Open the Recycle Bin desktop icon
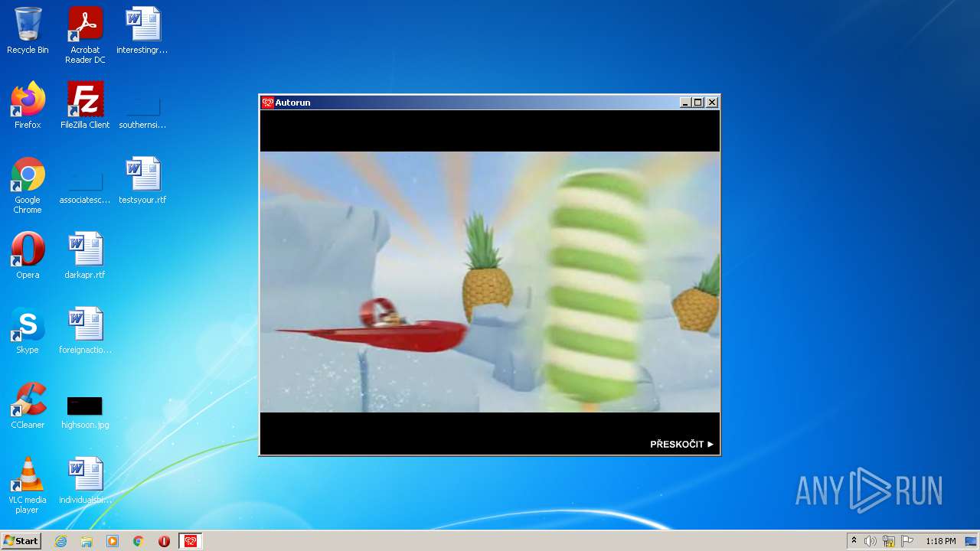The height and width of the screenshot is (551, 980). pos(28,31)
